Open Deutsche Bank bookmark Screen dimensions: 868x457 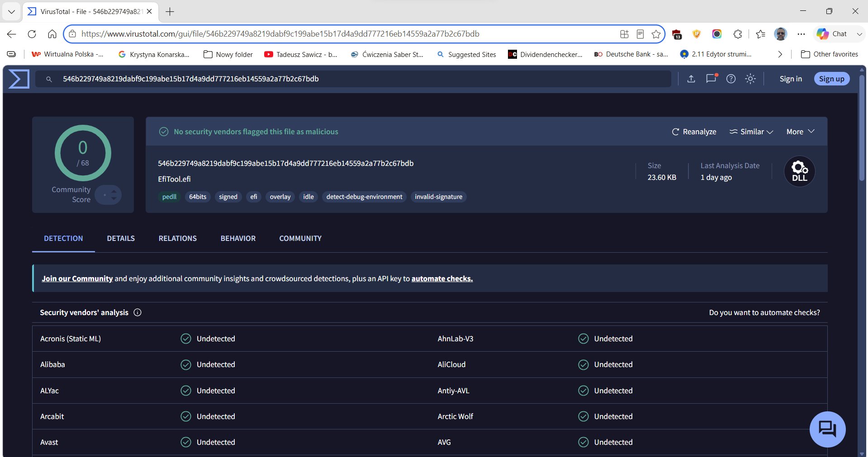(631, 54)
